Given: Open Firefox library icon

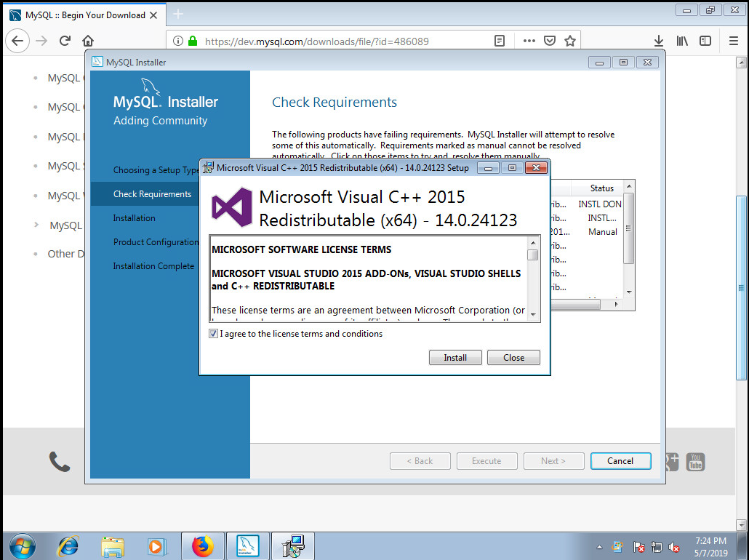Looking at the screenshot, I should tap(682, 41).
